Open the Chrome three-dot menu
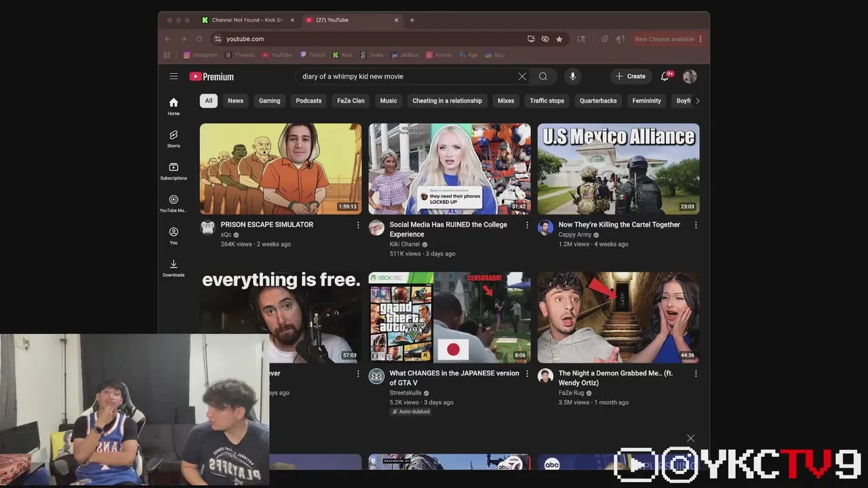The image size is (868, 488). pos(701,39)
